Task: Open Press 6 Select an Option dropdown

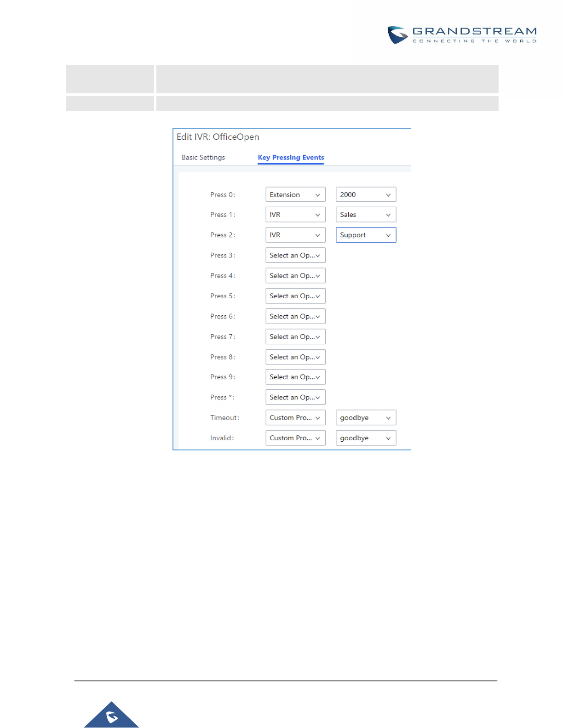Action: (295, 316)
